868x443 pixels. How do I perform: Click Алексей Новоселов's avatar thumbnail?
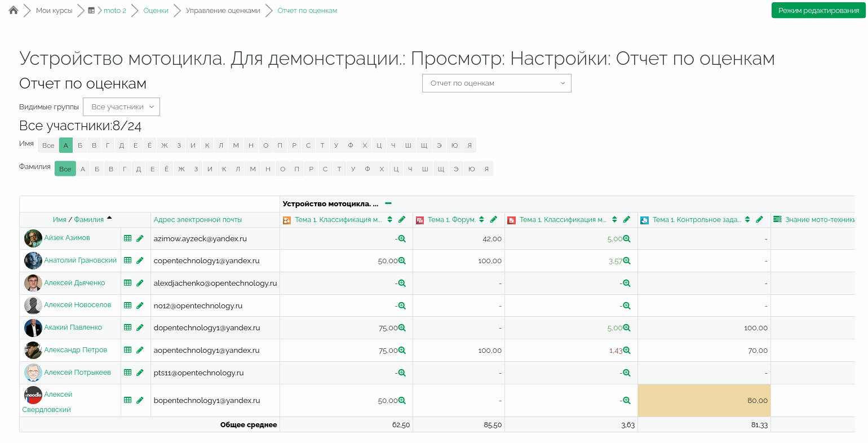point(33,305)
